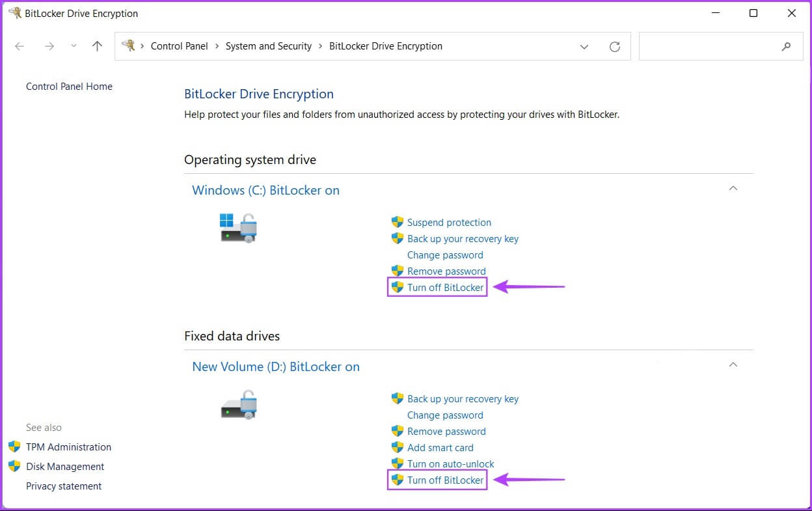Click System and Security breadcrumb
The image size is (812, 511).
(269, 46)
